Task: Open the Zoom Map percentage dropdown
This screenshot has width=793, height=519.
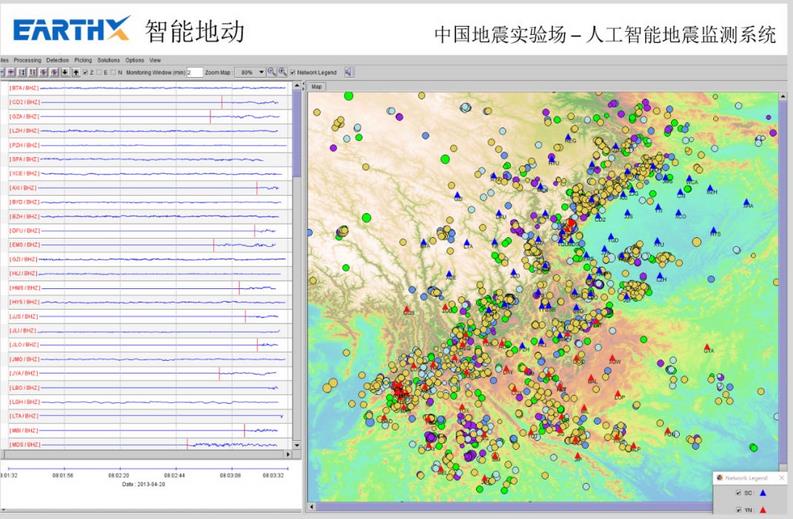Action: point(251,72)
